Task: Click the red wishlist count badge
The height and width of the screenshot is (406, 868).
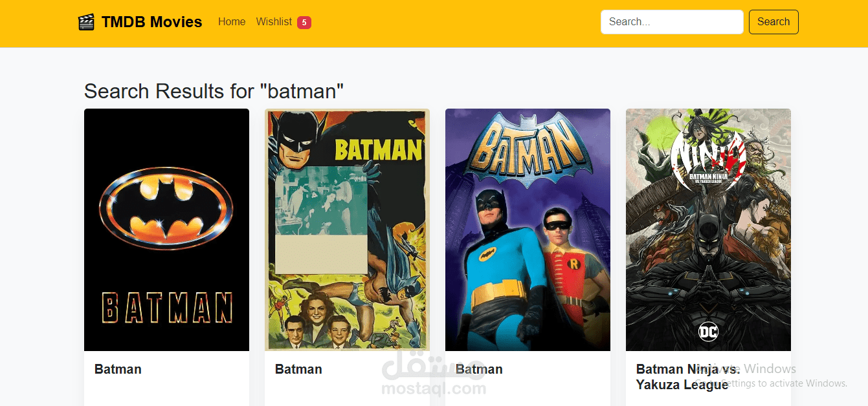Action: 304,23
